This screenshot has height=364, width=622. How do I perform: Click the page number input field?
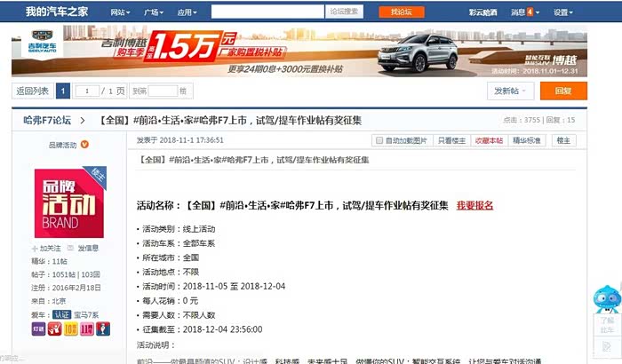pos(87,91)
